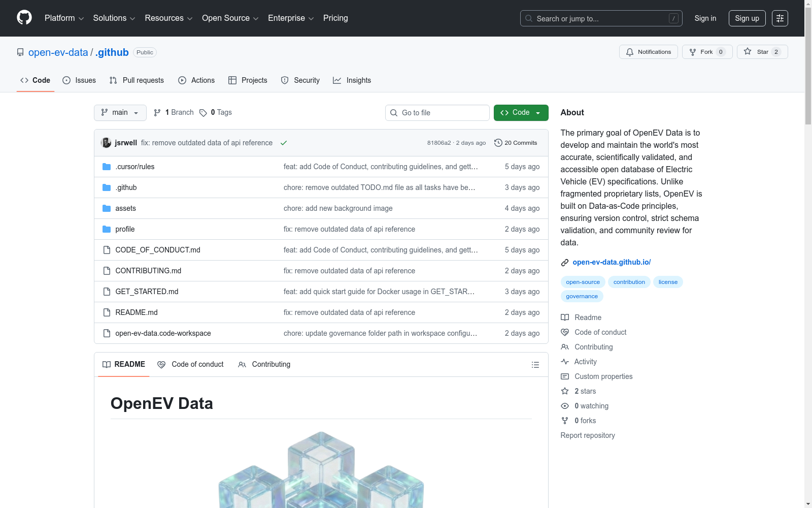The height and width of the screenshot is (508, 812).
Task: View the 20 Commits history
Action: pyautogui.click(x=516, y=143)
